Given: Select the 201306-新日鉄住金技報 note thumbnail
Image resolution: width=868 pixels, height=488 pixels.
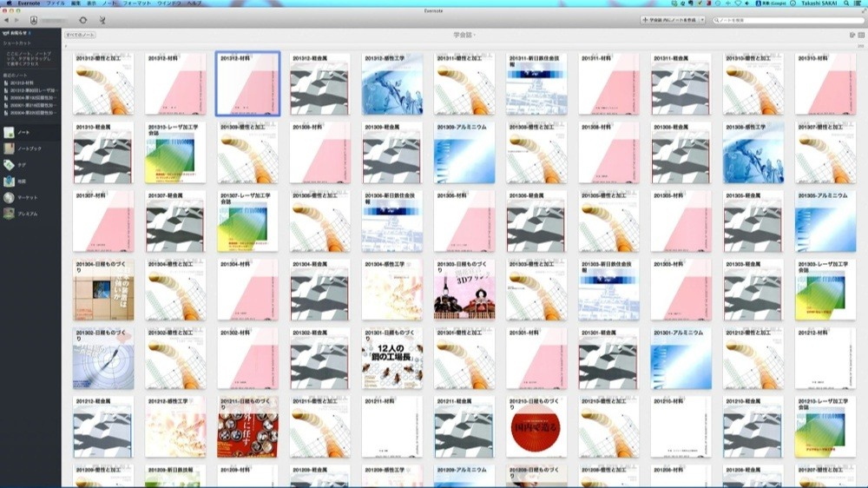Looking at the screenshot, I should point(392,221).
